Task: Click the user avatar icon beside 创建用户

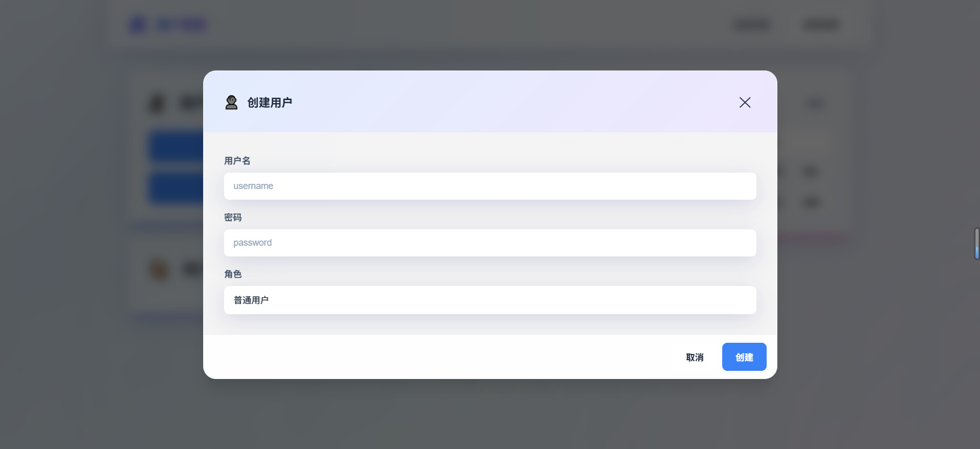Action: (231, 103)
